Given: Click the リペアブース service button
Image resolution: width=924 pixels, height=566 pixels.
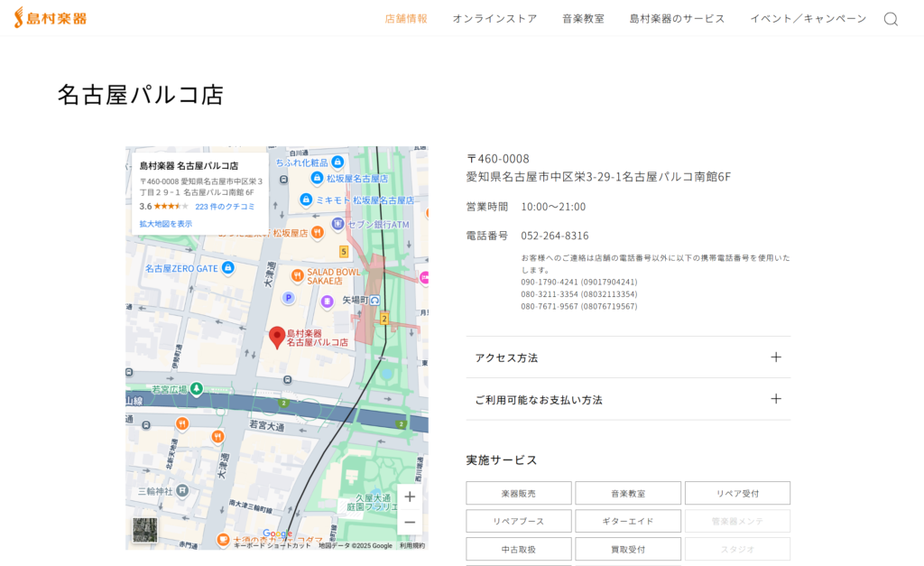Looking at the screenshot, I should [x=519, y=521].
